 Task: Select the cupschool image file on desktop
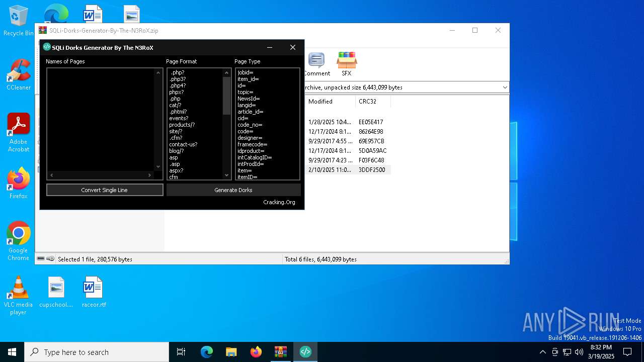(56, 292)
